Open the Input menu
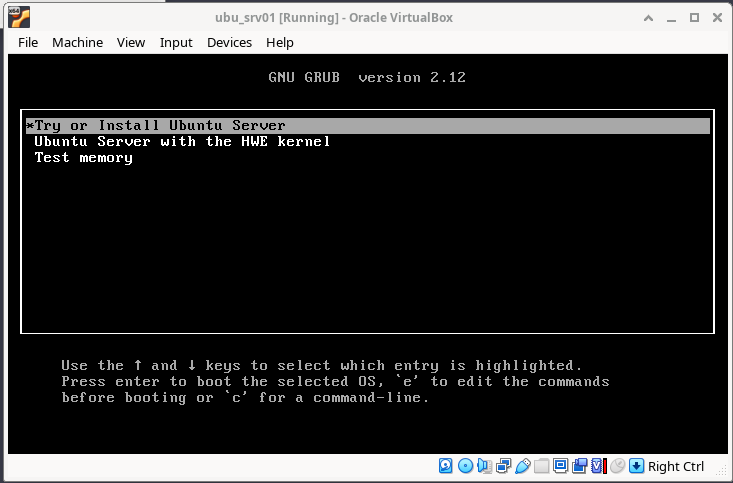The image size is (733, 483). tap(176, 42)
